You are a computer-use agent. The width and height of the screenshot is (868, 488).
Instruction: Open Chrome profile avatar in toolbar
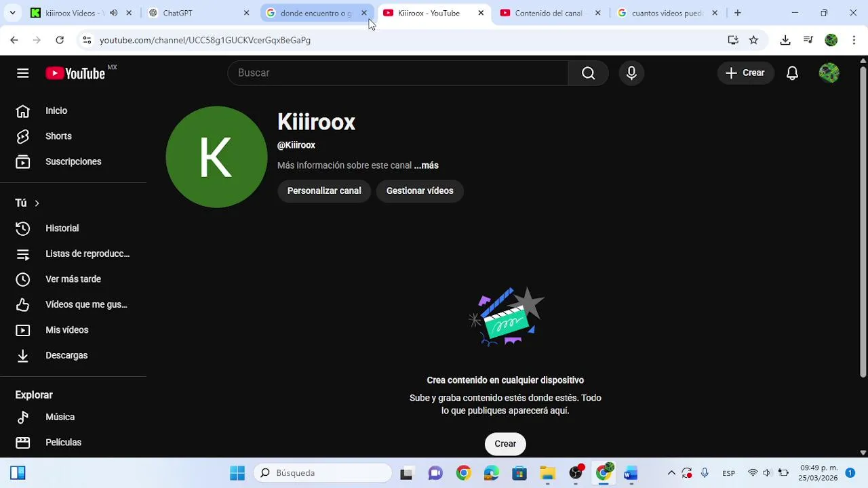point(831,40)
